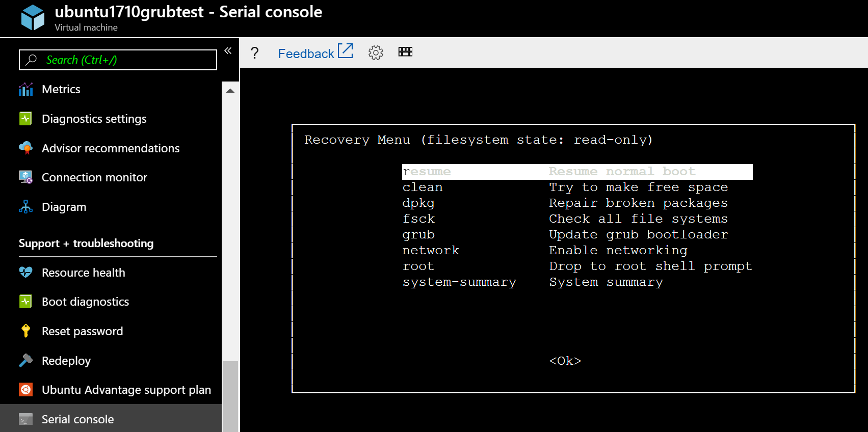Image resolution: width=868 pixels, height=432 pixels.
Task: Click the Feedback external link icon
Action: (x=345, y=51)
